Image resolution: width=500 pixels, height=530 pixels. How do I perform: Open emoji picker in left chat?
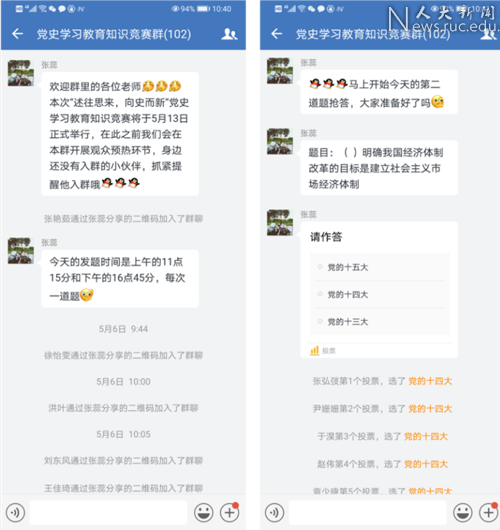[204, 512]
